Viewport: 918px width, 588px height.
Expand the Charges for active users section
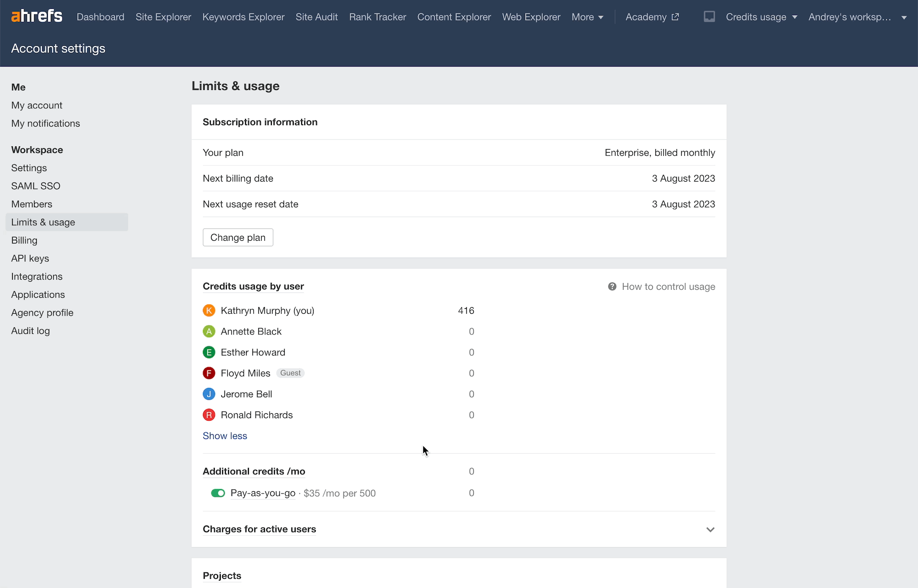pyautogui.click(x=710, y=530)
